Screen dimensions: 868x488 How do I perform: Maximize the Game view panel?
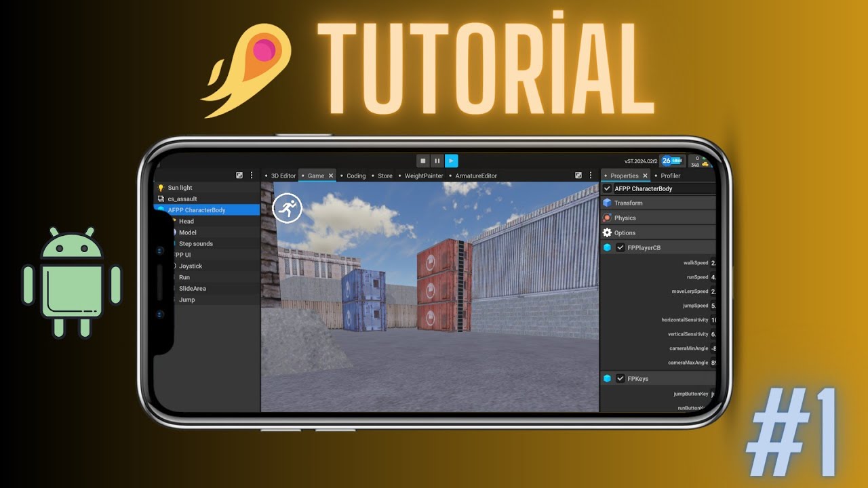click(578, 175)
